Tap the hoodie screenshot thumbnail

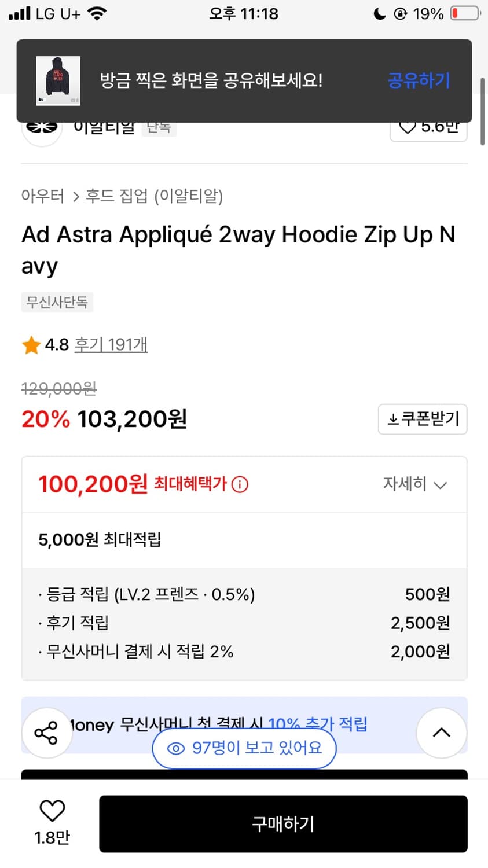pos(58,80)
